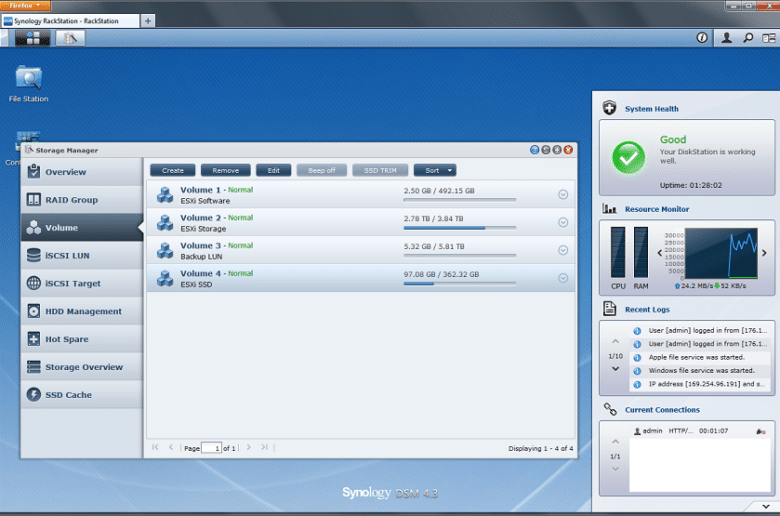Click Volume 3 stacked-cubes icon
The width and height of the screenshot is (780, 516).
click(x=165, y=250)
